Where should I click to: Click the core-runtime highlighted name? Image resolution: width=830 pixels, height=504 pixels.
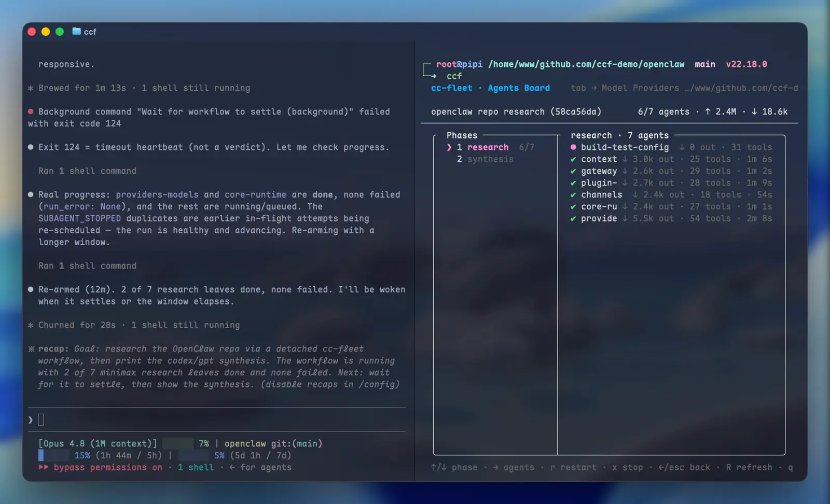click(x=255, y=194)
